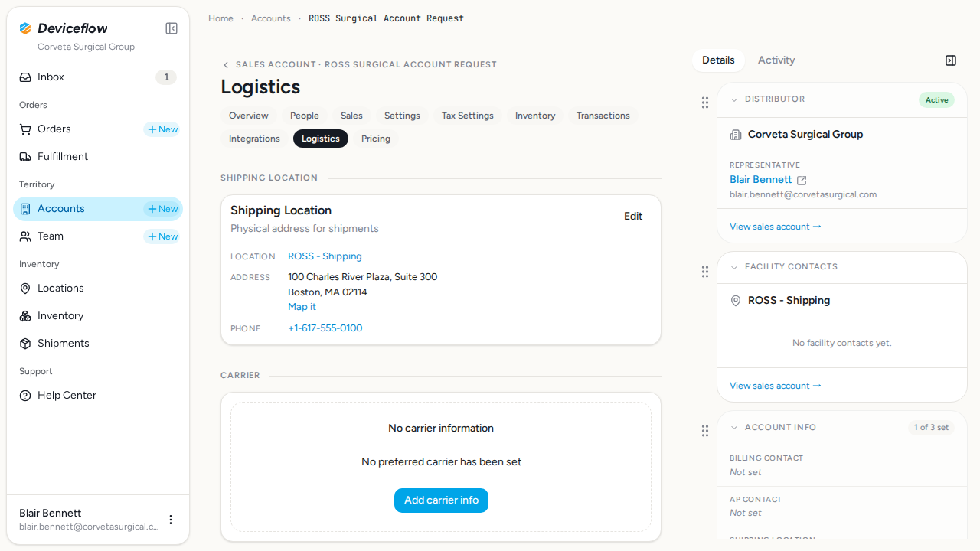The height and width of the screenshot is (551, 980).
Task: Open Shipments in the sidebar
Action: point(98,344)
